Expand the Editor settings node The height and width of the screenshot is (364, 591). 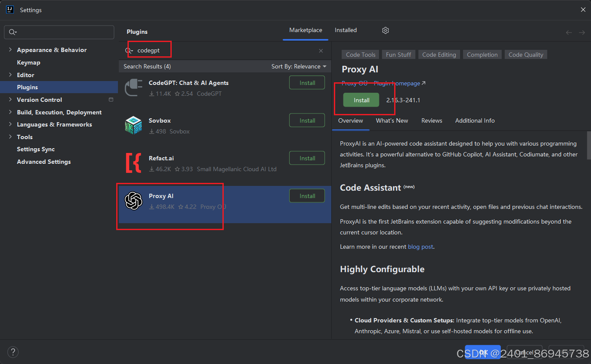coord(10,75)
